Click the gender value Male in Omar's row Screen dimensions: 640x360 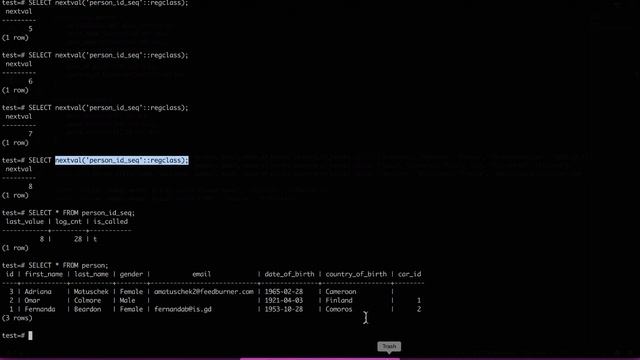point(127,300)
